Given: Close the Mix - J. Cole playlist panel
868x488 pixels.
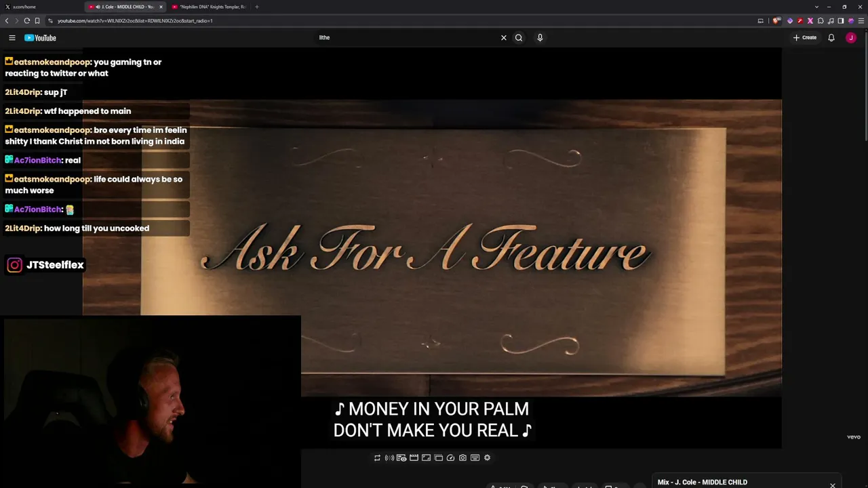Looking at the screenshot, I should 832,485.
